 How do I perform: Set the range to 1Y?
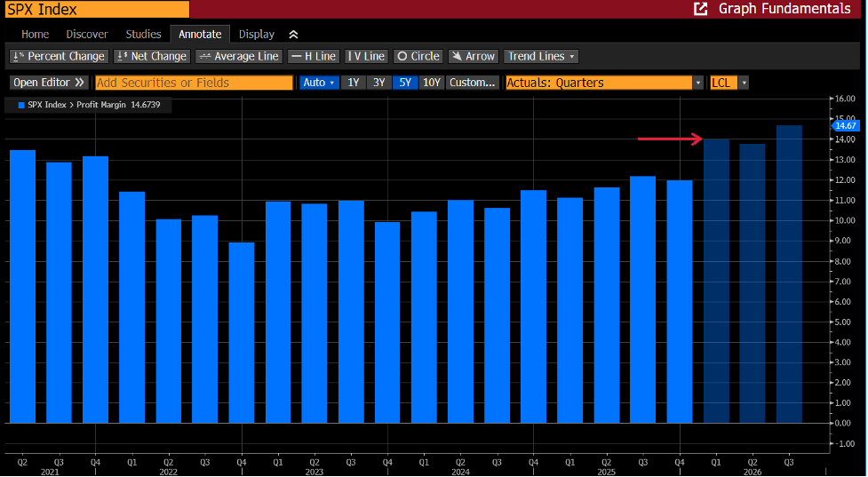click(x=354, y=83)
